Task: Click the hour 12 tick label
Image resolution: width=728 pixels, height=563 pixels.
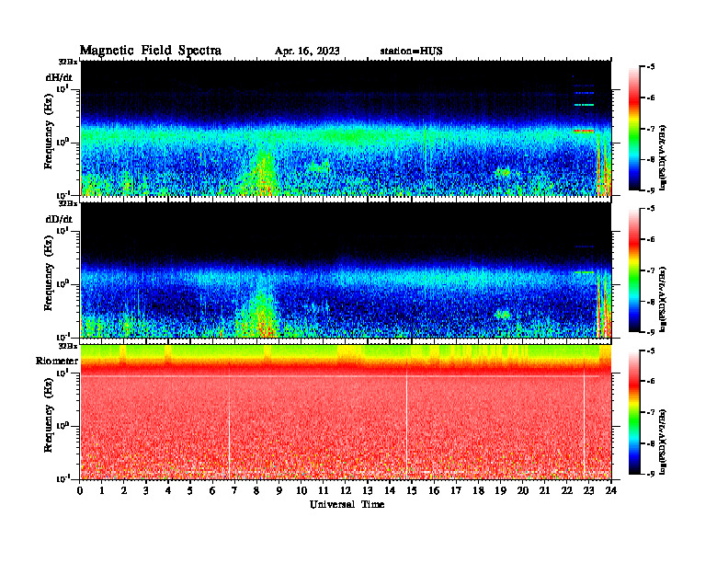Action: click(x=346, y=490)
